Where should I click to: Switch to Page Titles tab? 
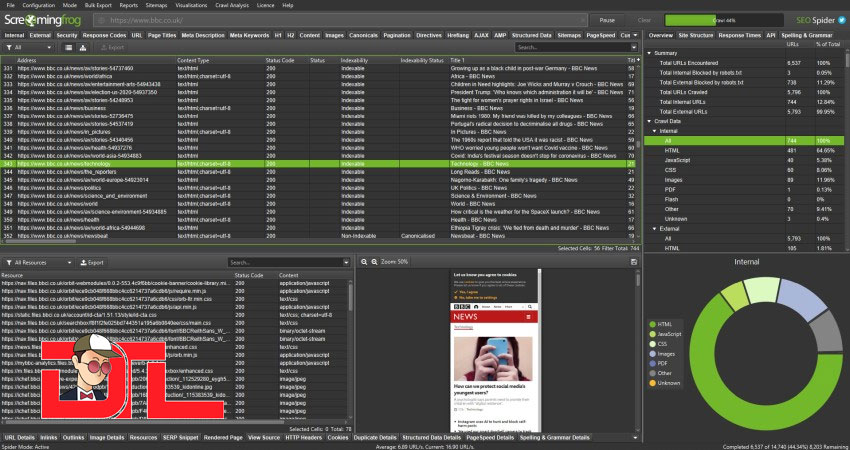tap(162, 35)
